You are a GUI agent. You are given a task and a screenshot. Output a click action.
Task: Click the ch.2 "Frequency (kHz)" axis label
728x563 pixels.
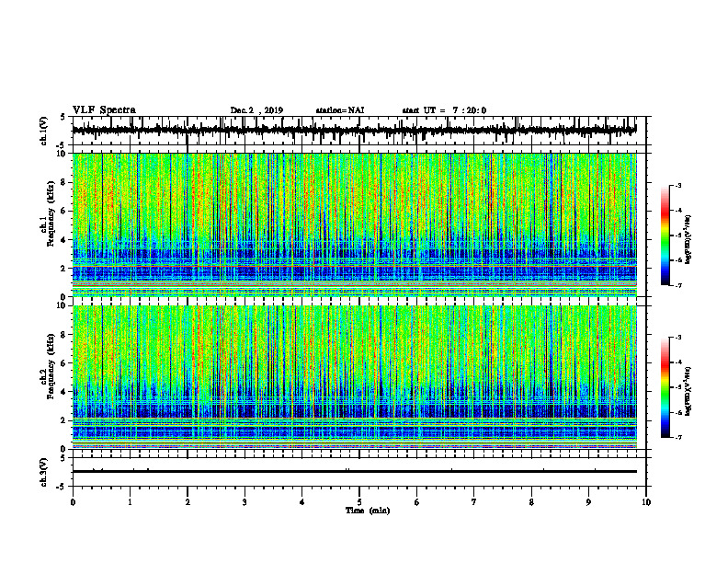click(51, 366)
